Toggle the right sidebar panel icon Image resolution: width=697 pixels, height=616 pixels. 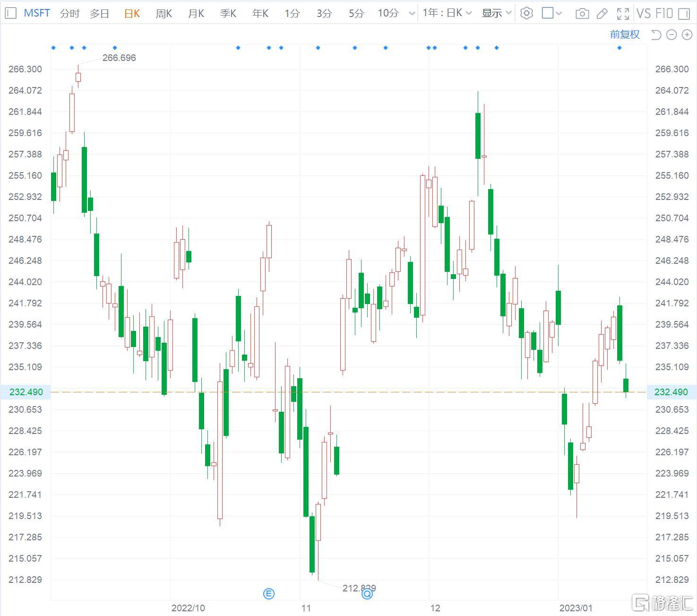coord(684,13)
